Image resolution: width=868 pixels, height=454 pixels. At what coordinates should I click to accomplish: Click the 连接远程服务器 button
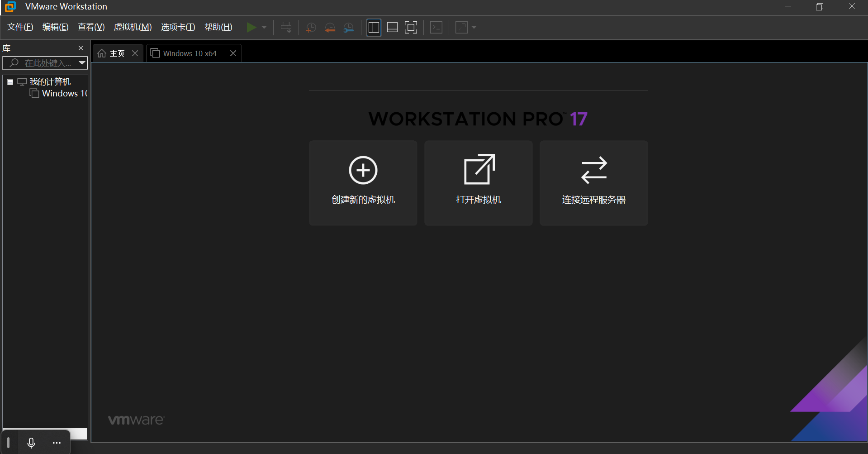[593, 183]
